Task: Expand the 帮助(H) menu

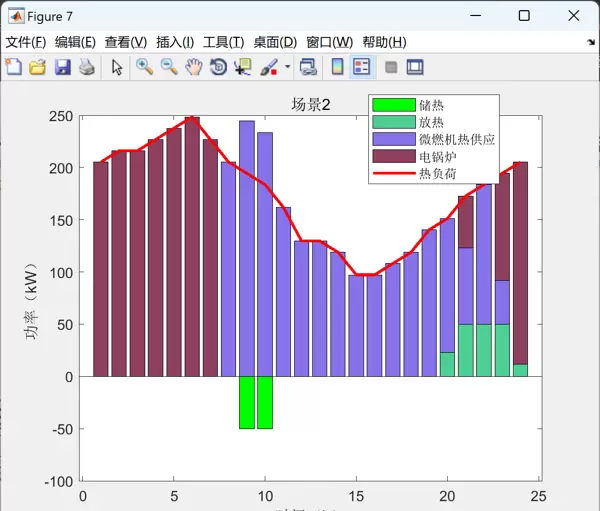Action: 384,42
